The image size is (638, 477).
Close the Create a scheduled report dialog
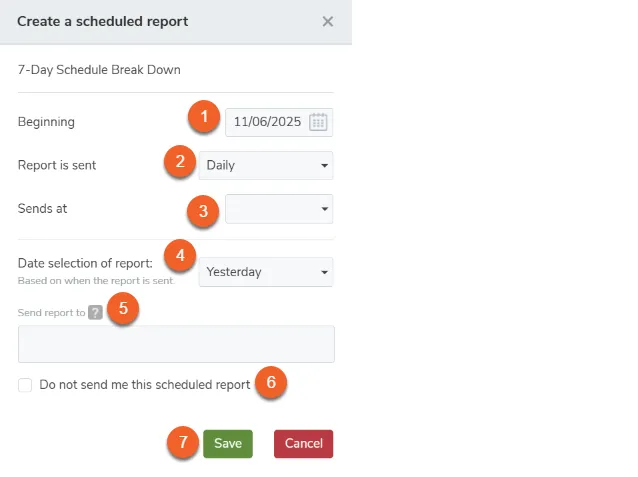click(x=328, y=22)
